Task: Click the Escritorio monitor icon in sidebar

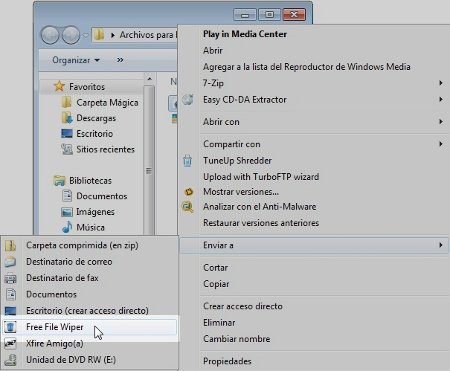Action: [67, 134]
